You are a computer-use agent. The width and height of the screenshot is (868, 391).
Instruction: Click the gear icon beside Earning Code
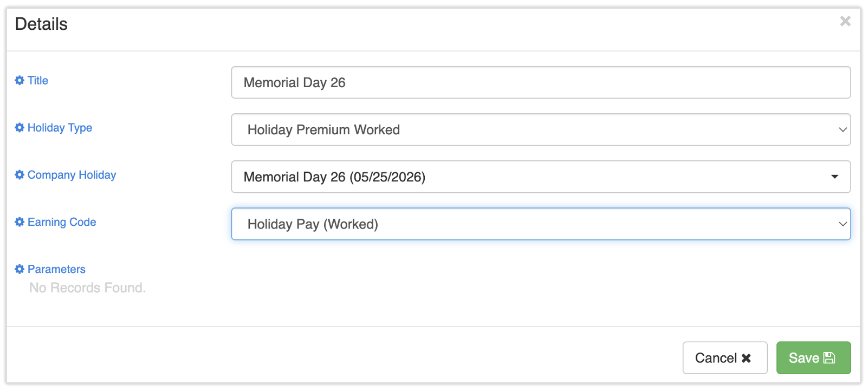click(x=20, y=222)
